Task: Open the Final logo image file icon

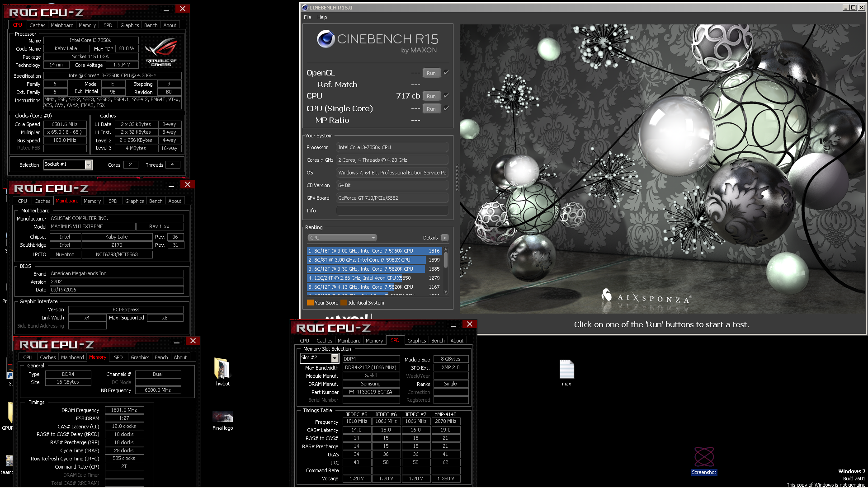Action: [x=222, y=417]
